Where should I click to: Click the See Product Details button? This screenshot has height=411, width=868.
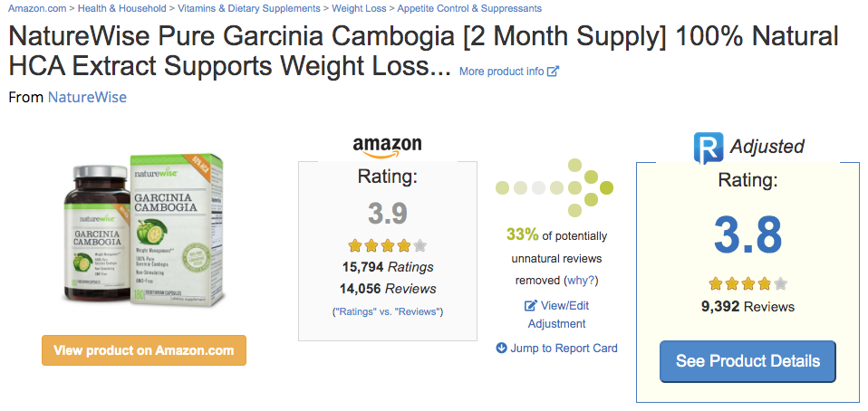[747, 361]
